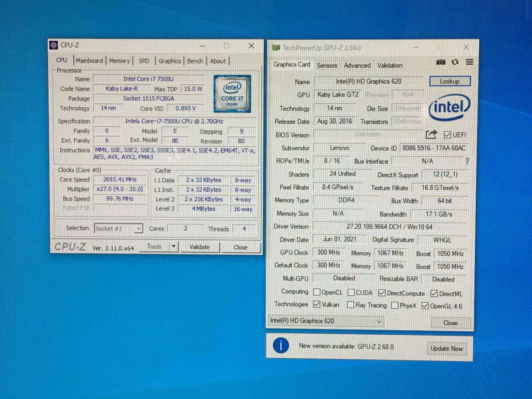Click the Tools button in CPU-Z
532x399 pixels.
tap(154, 246)
